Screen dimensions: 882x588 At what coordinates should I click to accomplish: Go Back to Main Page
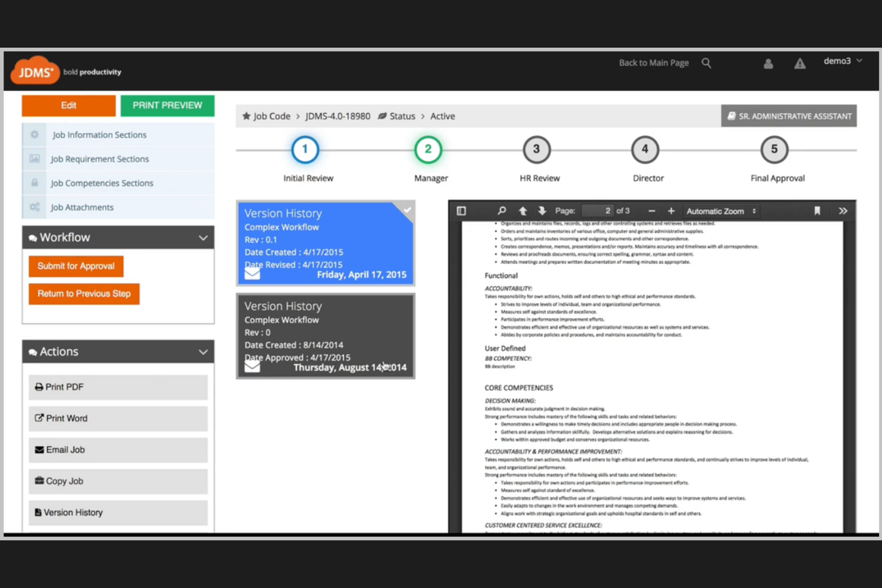(654, 63)
